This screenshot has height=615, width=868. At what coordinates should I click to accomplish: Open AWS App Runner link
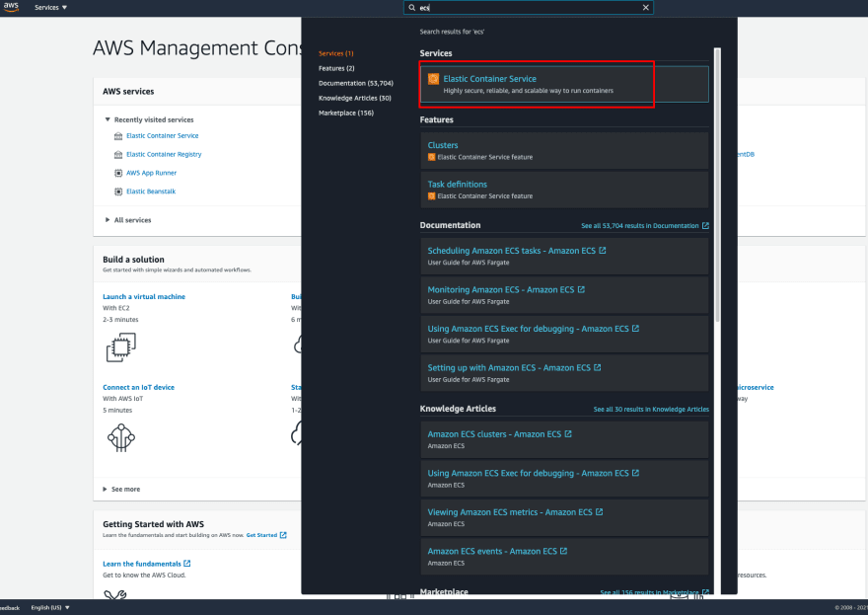pos(151,173)
